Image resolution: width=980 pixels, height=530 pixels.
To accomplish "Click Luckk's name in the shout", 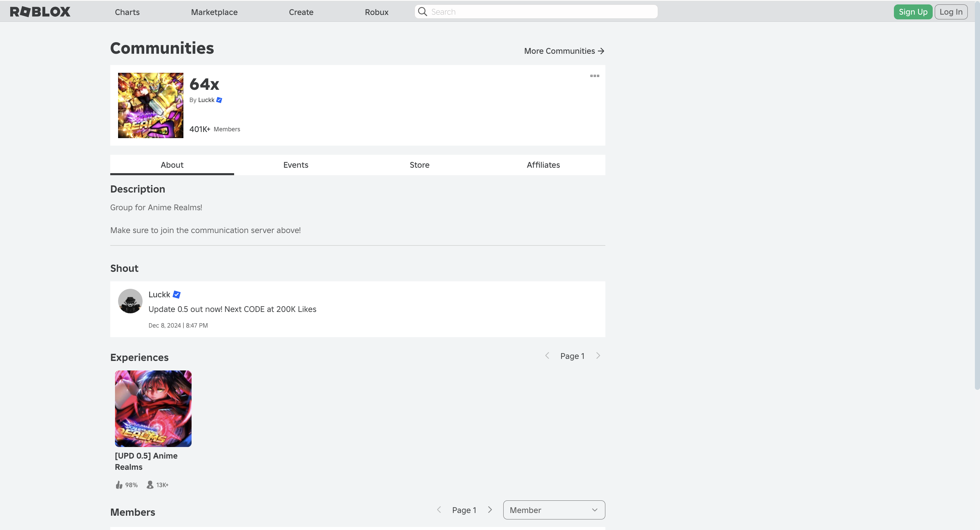I will point(159,295).
